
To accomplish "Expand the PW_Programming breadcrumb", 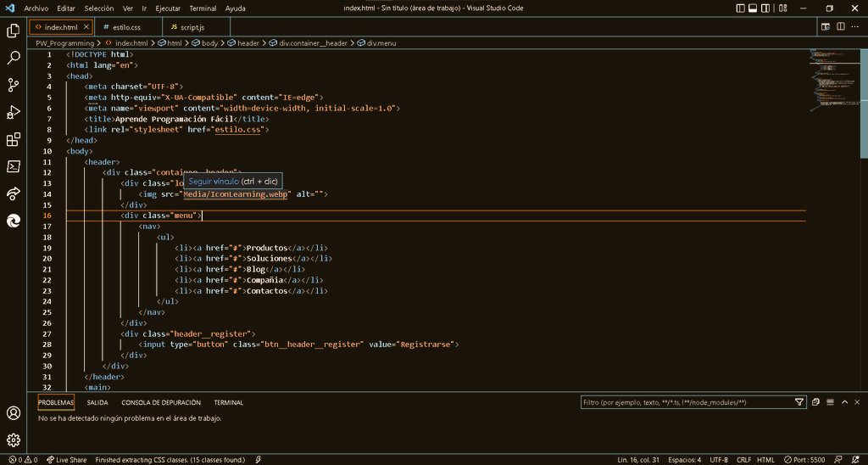I will 64,43.
